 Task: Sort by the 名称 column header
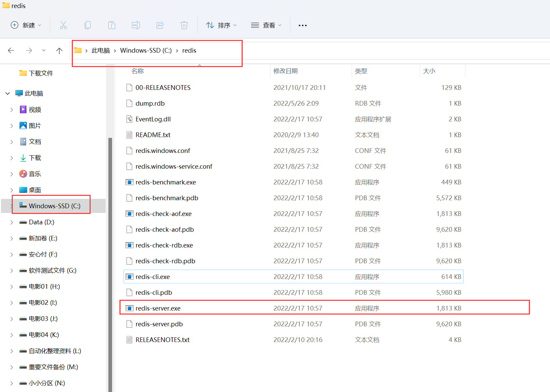click(138, 71)
